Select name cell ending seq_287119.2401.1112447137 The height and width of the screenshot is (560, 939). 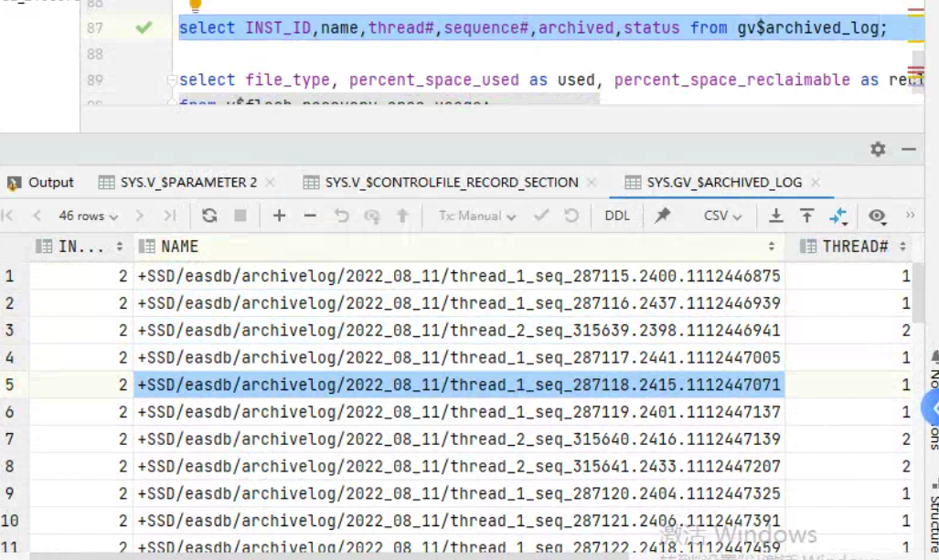click(x=459, y=412)
